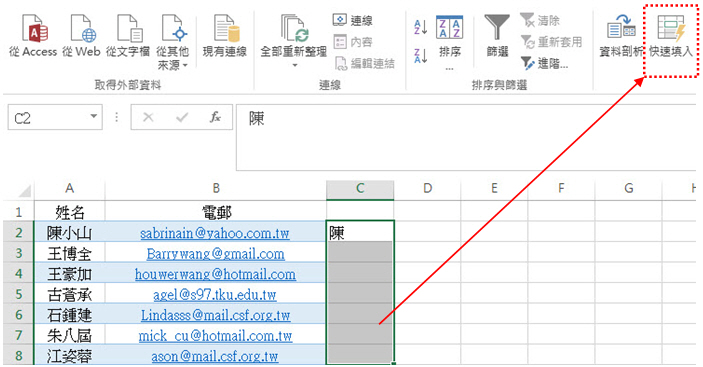Open the Name Box dropdown arrow
This screenshot has height=367, width=703.
(x=93, y=117)
